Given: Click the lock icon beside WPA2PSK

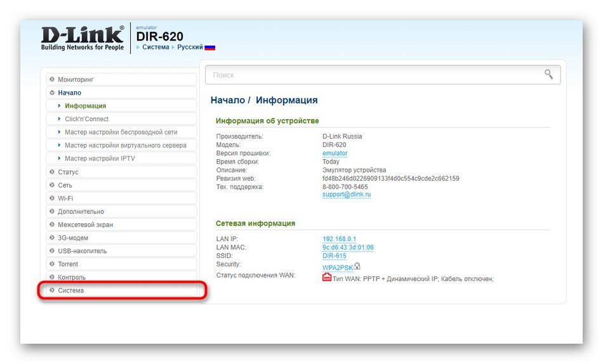Looking at the screenshot, I should click(357, 266).
